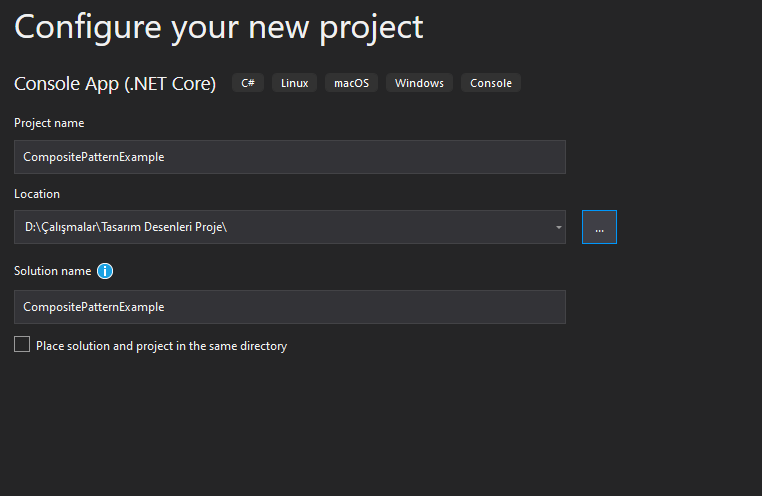The height and width of the screenshot is (496, 762).
Task: Click into the Solution name text field
Action: [x=290, y=307]
